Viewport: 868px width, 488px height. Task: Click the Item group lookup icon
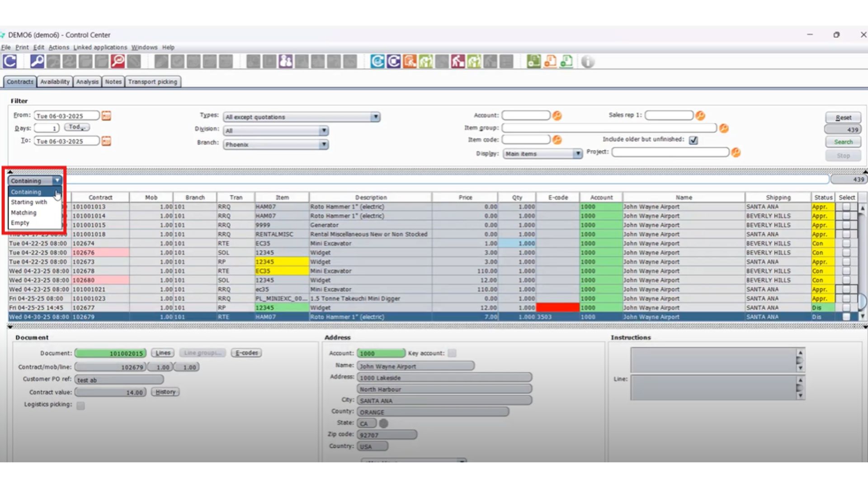click(x=724, y=128)
